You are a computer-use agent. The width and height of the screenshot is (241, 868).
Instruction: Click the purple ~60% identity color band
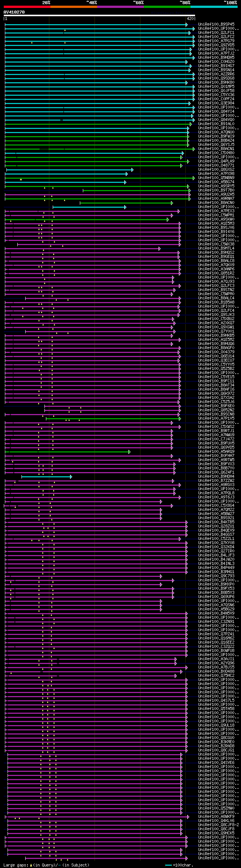pyautogui.click(x=120, y=7)
